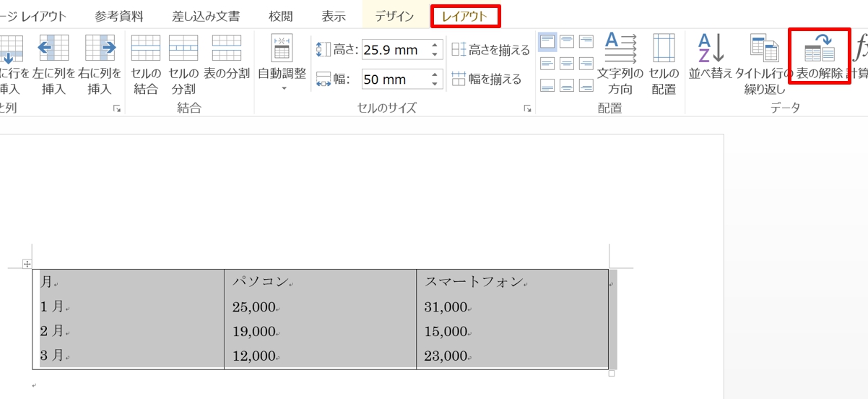
Task: Decrease column width spinner down arrow
Action: tap(435, 83)
